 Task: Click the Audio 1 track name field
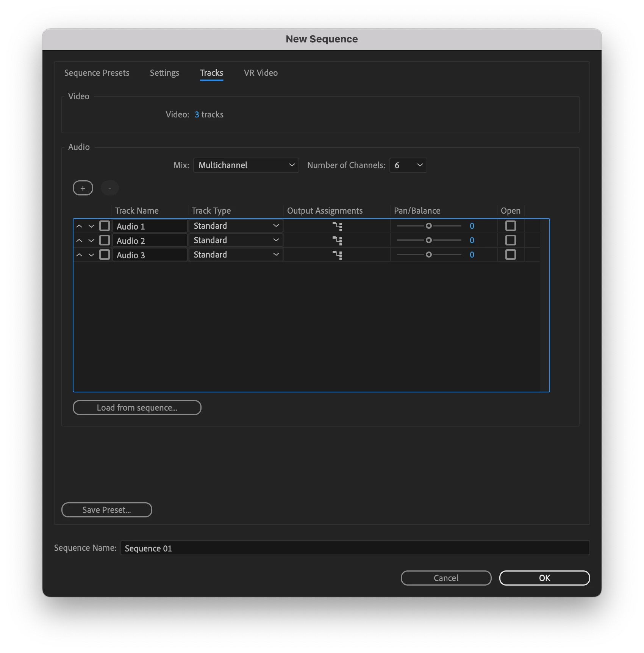150,226
